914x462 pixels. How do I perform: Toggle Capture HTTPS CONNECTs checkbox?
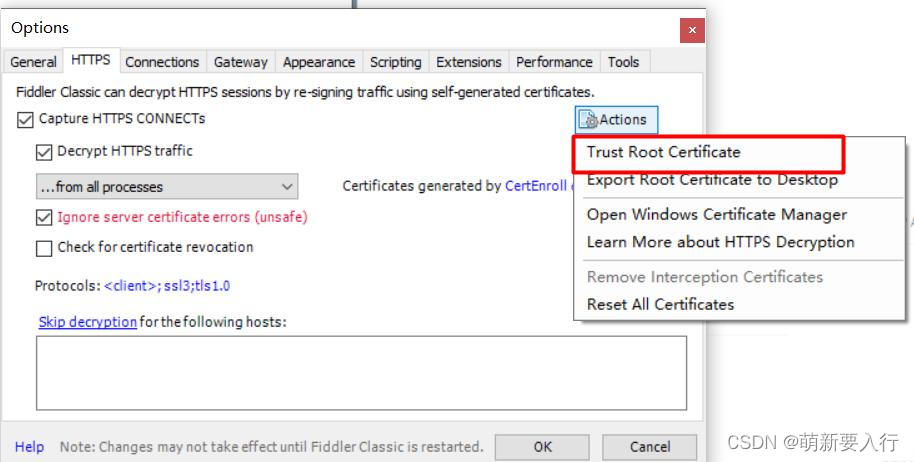(25, 119)
